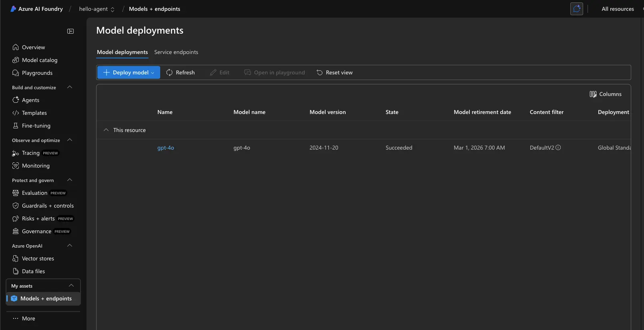Switch to the Service endpoints tab
Viewport: 644px width, 330px height.
coord(176,52)
